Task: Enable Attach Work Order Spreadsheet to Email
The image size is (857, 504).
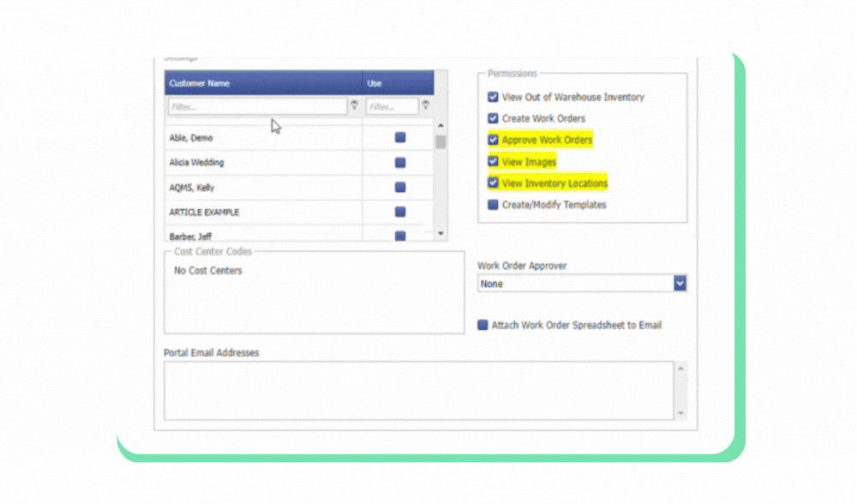Action: coord(482,325)
